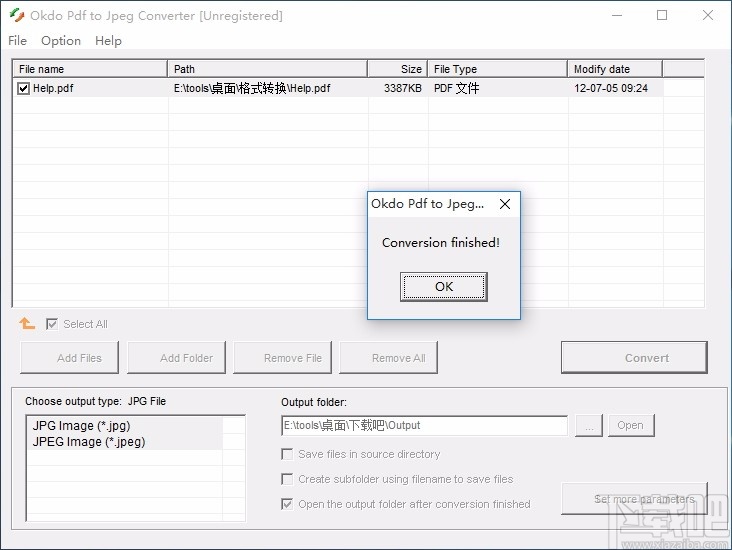Click the Convert button
The width and height of the screenshot is (732, 550).
coord(634,358)
